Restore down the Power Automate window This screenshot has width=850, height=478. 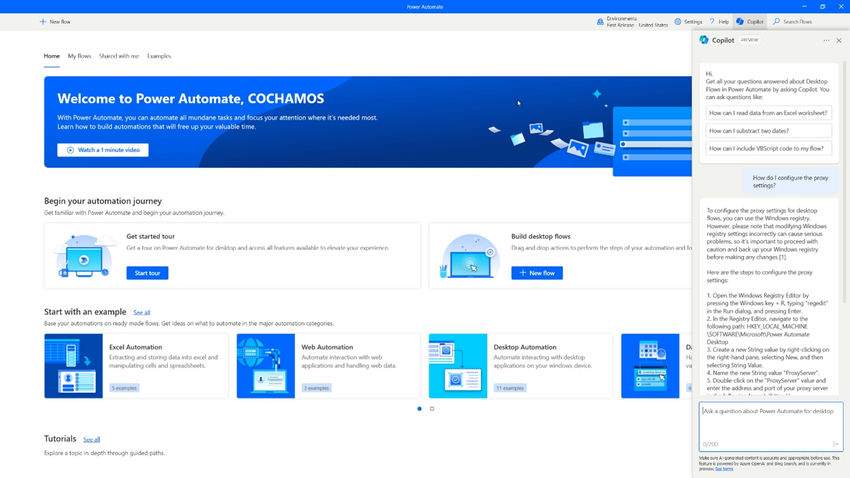coord(822,7)
